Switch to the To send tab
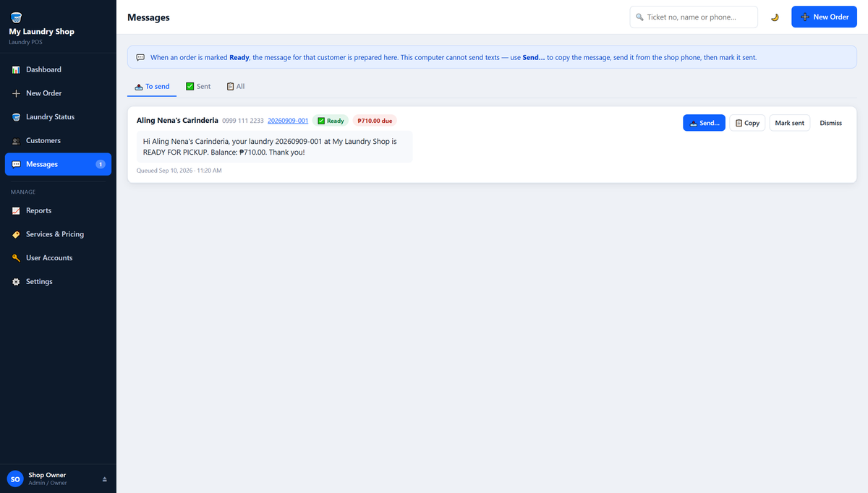The width and height of the screenshot is (868, 493). tap(152, 87)
